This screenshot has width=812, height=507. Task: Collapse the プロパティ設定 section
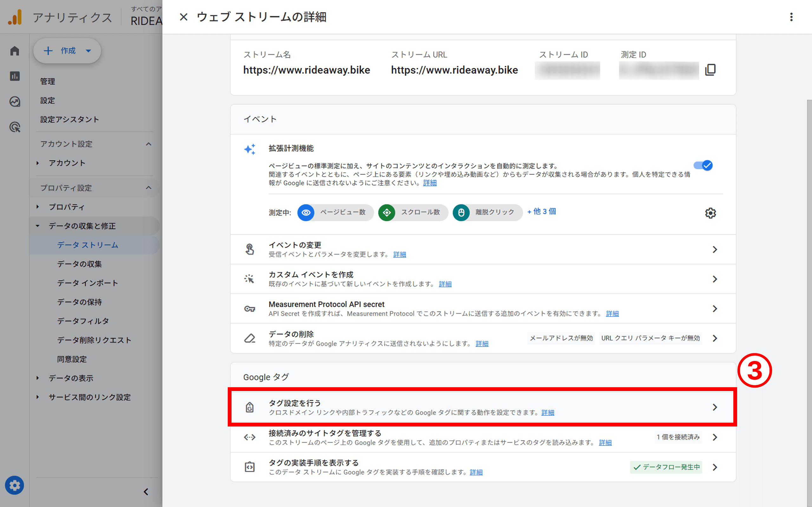(149, 188)
